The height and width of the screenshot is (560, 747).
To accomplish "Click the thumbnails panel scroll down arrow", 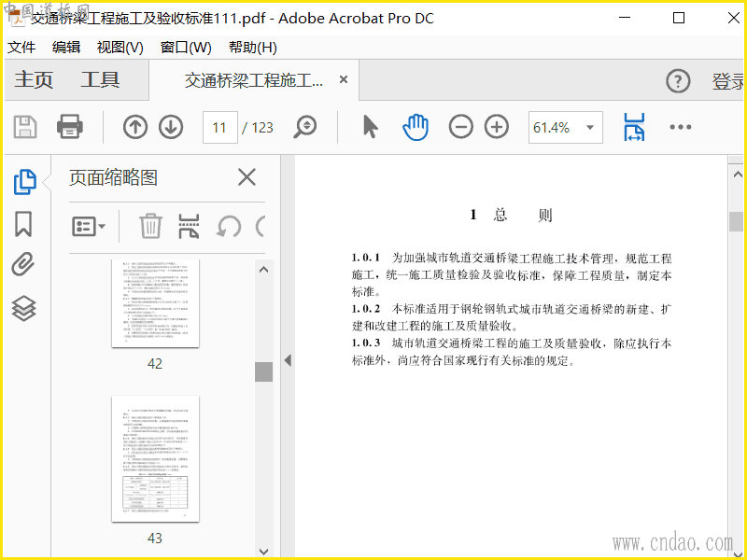I will pyautogui.click(x=263, y=552).
